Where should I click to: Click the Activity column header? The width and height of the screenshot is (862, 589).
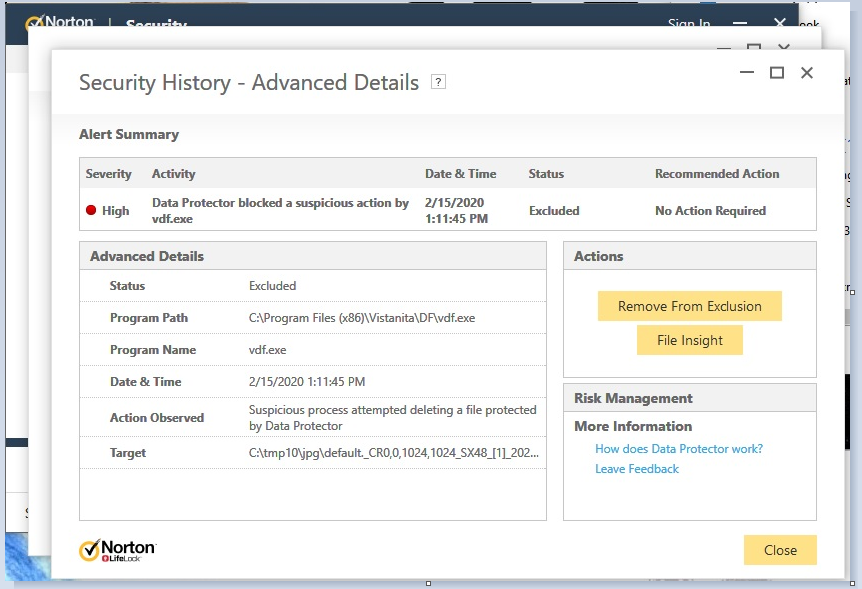click(174, 174)
